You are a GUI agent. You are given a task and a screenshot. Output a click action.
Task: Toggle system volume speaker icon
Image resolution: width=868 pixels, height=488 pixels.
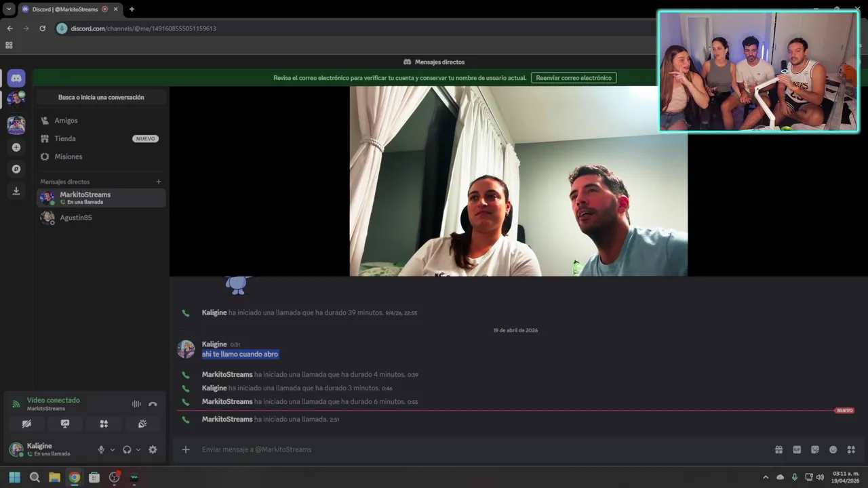820,477
